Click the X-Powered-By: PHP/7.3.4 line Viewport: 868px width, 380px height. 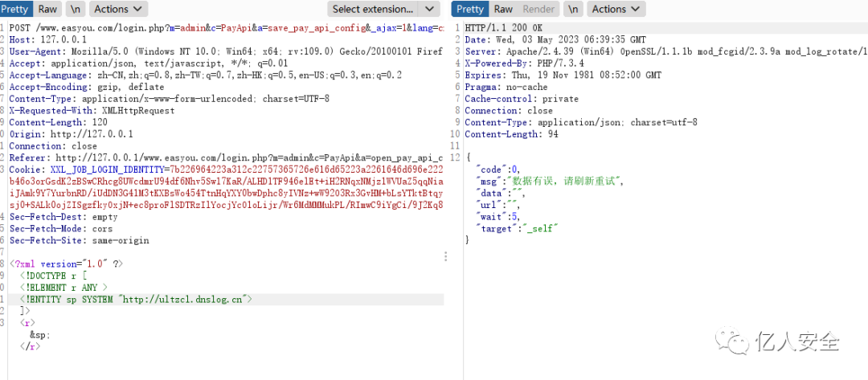(524, 63)
